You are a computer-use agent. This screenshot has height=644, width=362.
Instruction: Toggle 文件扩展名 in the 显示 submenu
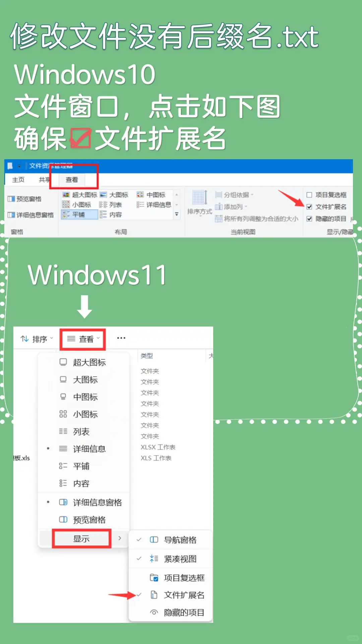tap(171, 595)
